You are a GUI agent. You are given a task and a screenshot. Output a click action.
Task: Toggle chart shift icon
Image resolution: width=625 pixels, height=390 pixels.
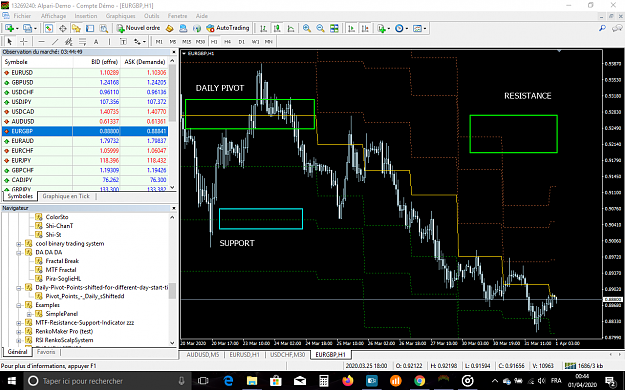[365, 28]
